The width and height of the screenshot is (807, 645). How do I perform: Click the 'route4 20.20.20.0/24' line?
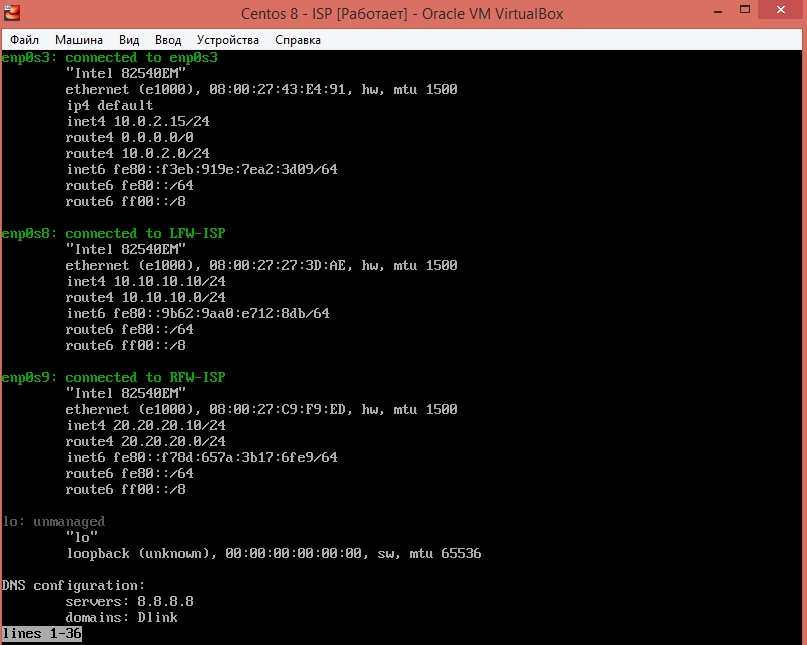pos(146,442)
